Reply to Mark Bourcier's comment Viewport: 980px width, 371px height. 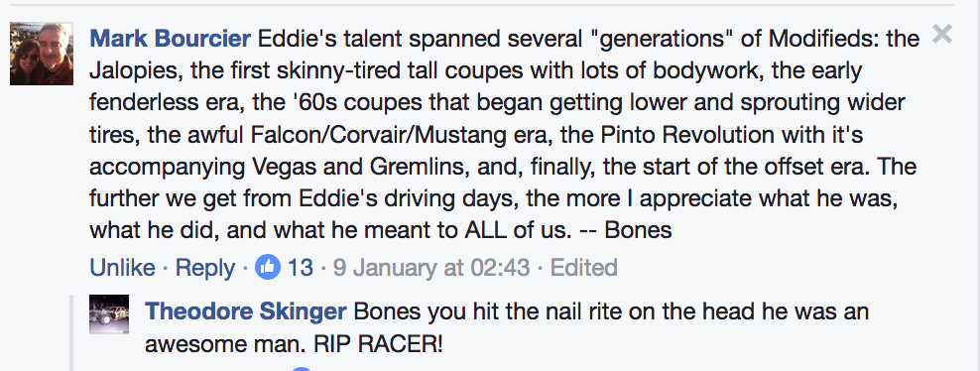(x=205, y=268)
